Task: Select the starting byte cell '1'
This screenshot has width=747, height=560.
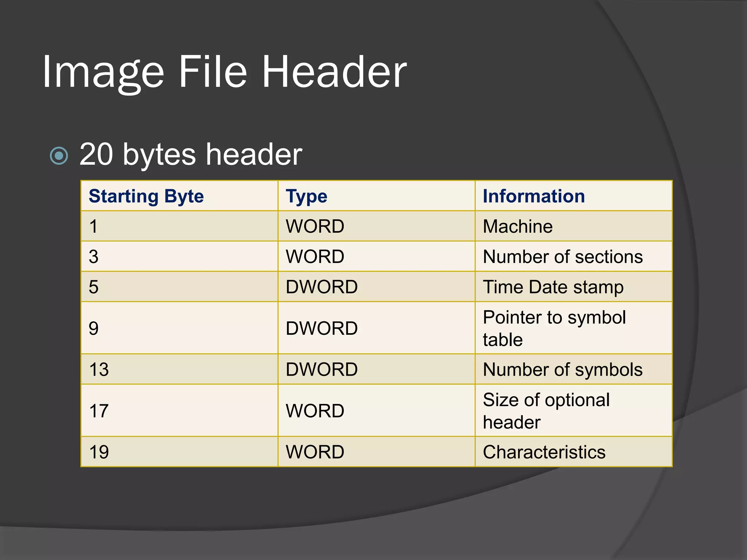Action: coord(179,226)
